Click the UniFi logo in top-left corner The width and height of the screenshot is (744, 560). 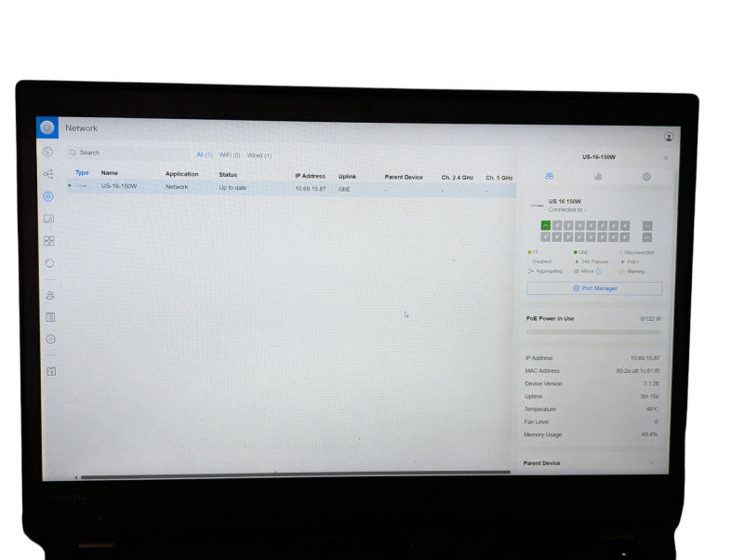click(47, 127)
